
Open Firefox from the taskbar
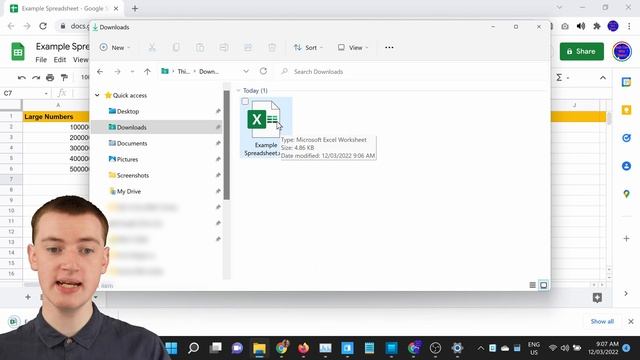pyautogui.click(x=303, y=348)
